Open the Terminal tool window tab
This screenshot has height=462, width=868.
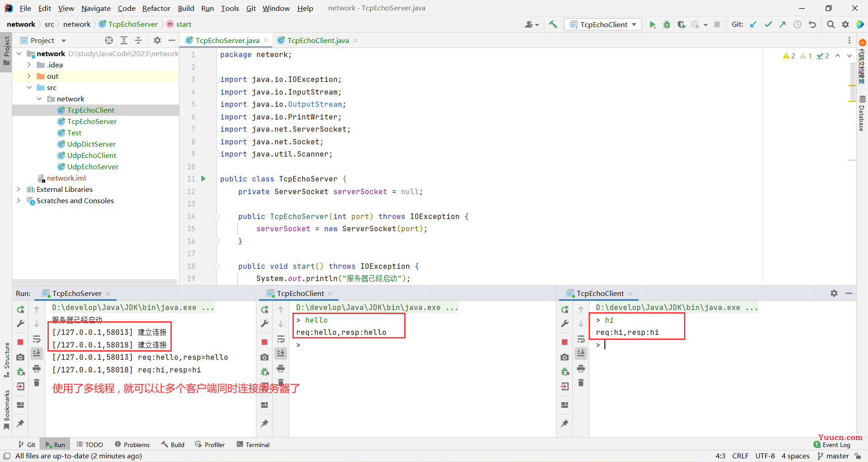[253, 445]
